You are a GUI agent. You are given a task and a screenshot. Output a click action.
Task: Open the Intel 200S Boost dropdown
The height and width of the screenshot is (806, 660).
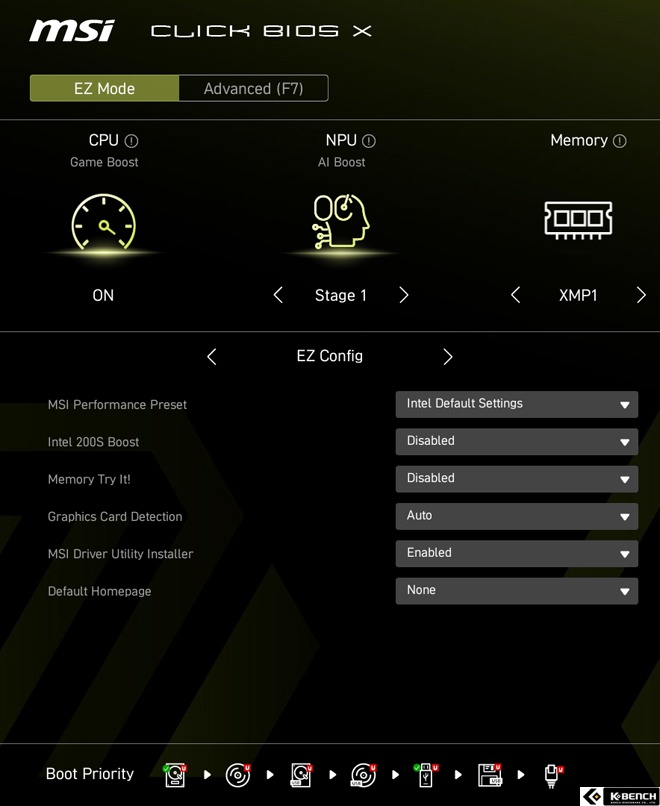pos(517,442)
